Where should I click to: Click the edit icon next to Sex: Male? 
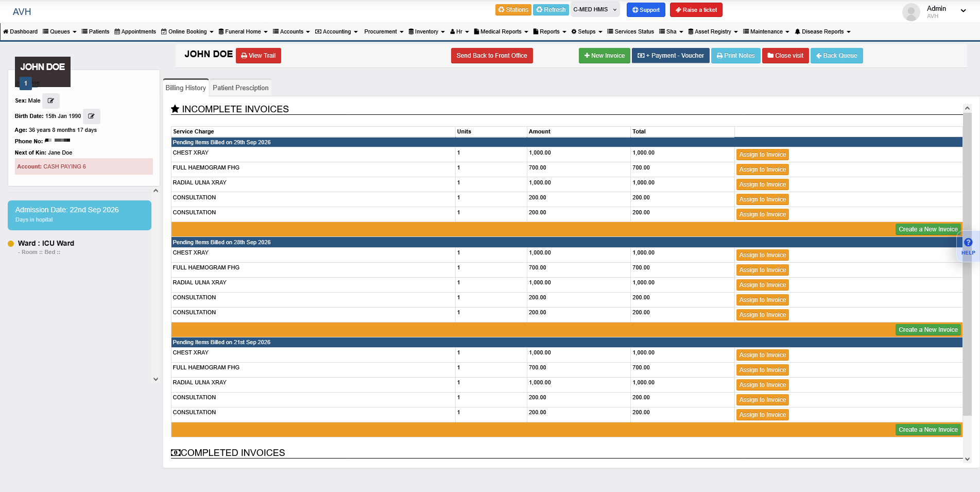point(51,101)
